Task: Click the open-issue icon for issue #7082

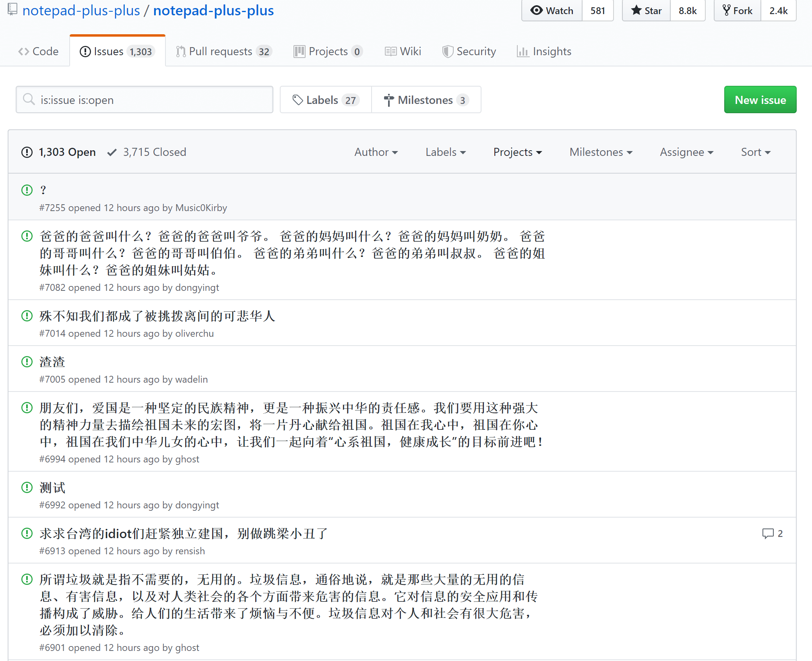Action: pos(27,236)
